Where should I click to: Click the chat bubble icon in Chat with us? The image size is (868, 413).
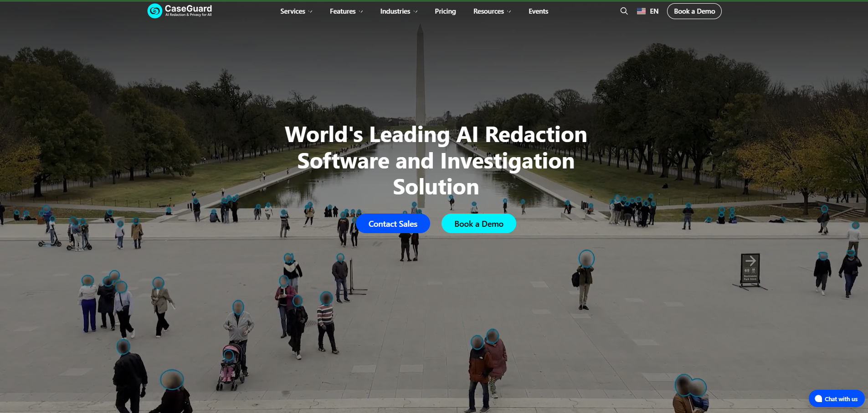point(818,399)
